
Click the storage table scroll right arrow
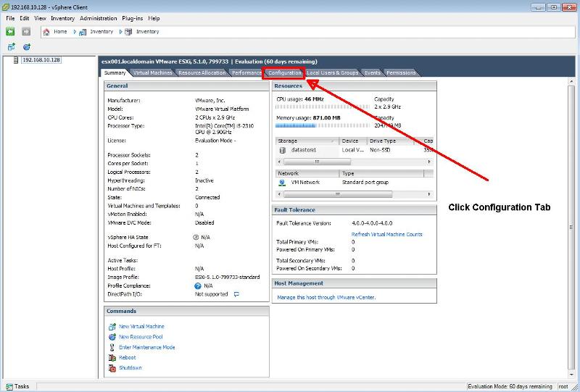point(429,162)
